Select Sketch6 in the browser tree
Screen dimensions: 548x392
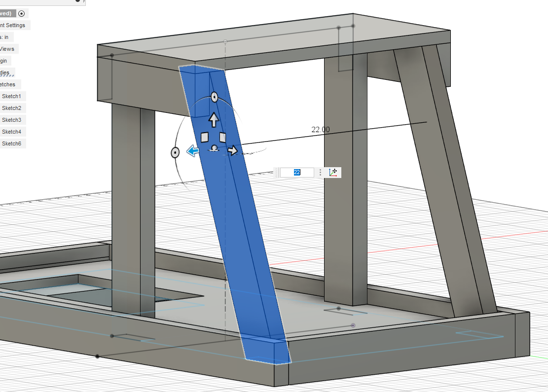point(11,143)
